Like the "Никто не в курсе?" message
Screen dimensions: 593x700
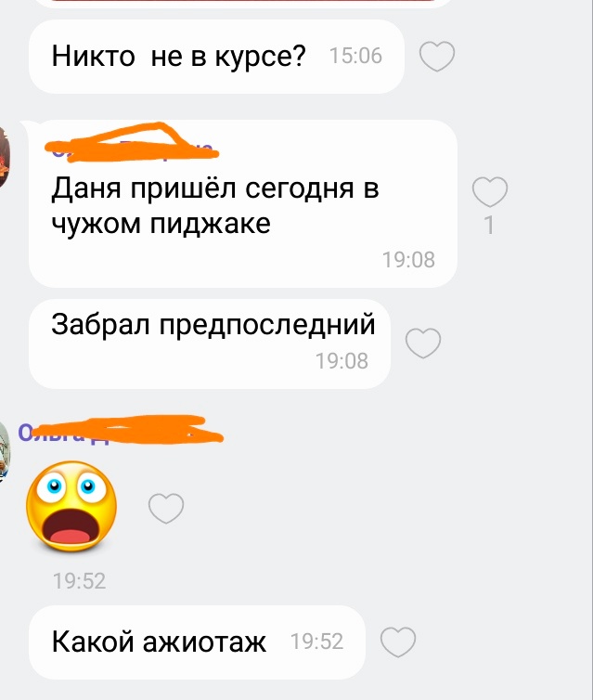(437, 57)
